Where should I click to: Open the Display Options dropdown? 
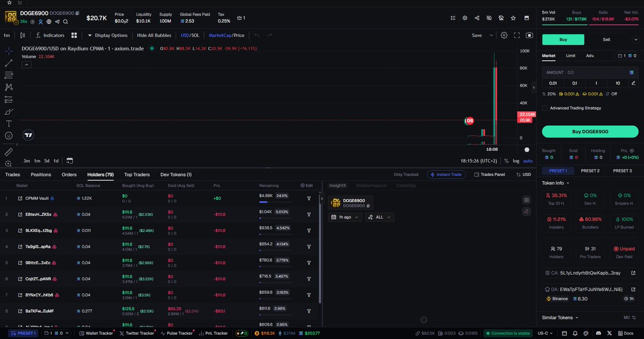point(107,35)
